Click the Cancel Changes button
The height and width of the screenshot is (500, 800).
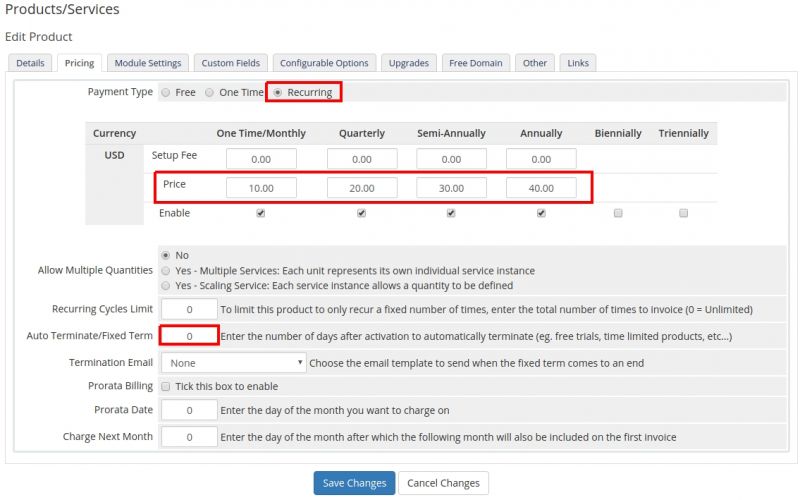[x=443, y=483]
